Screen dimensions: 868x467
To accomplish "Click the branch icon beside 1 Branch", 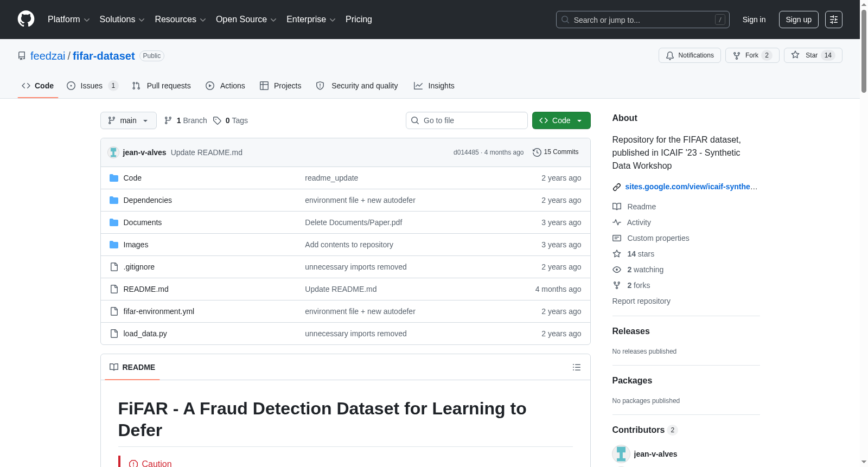I will (x=168, y=120).
